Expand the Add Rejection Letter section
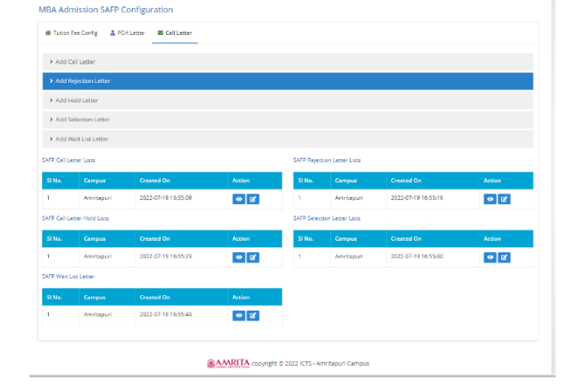This screenshot has height=392, width=567. point(82,81)
